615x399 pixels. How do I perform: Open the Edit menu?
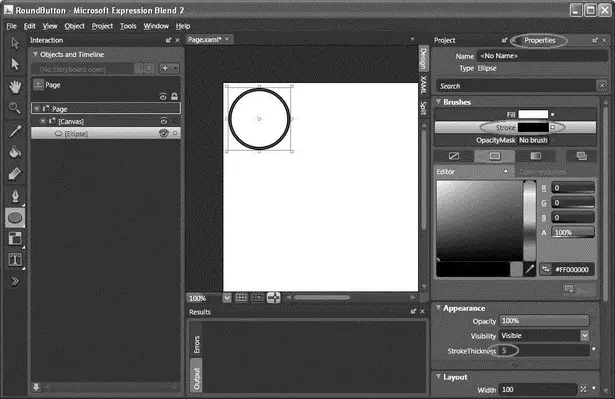(29, 26)
